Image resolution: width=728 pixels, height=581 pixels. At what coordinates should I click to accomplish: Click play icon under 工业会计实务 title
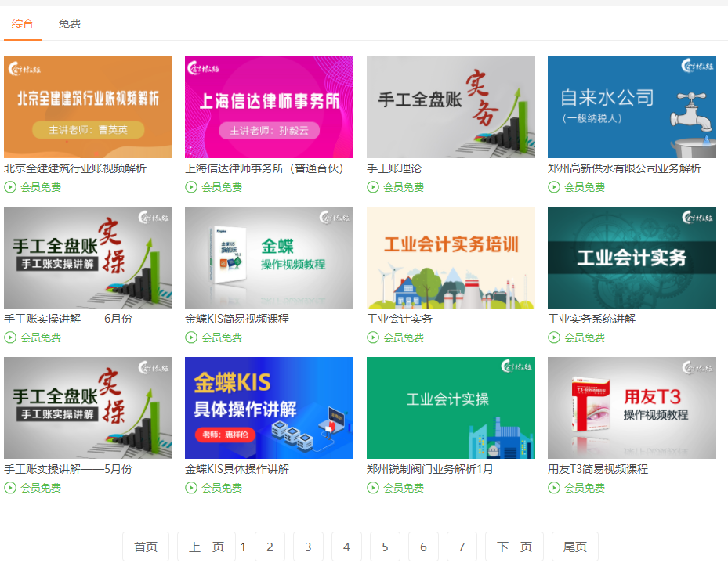(x=373, y=337)
